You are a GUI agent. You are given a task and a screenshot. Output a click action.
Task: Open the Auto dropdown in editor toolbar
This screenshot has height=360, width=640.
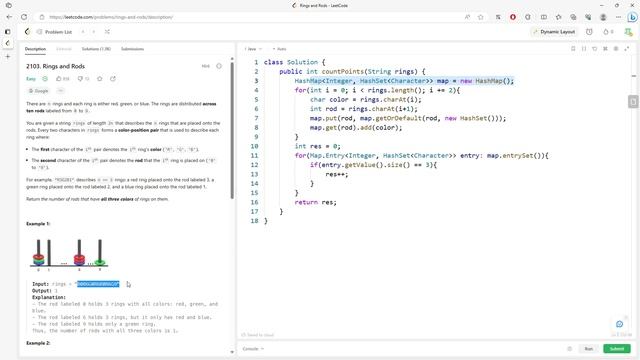click(280, 49)
